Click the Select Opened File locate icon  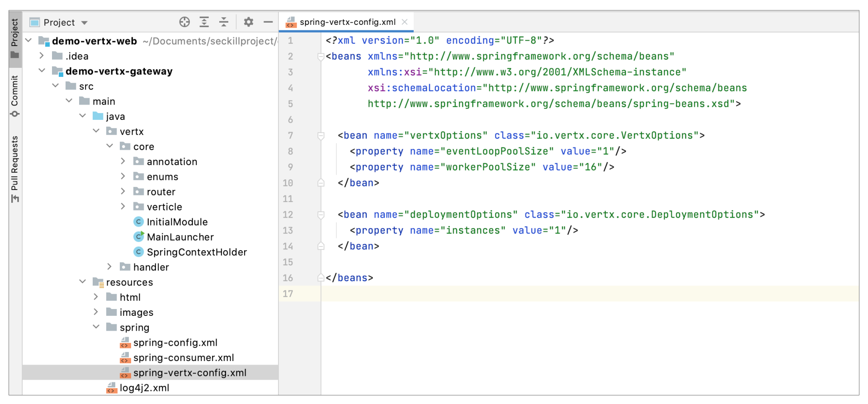[184, 22]
